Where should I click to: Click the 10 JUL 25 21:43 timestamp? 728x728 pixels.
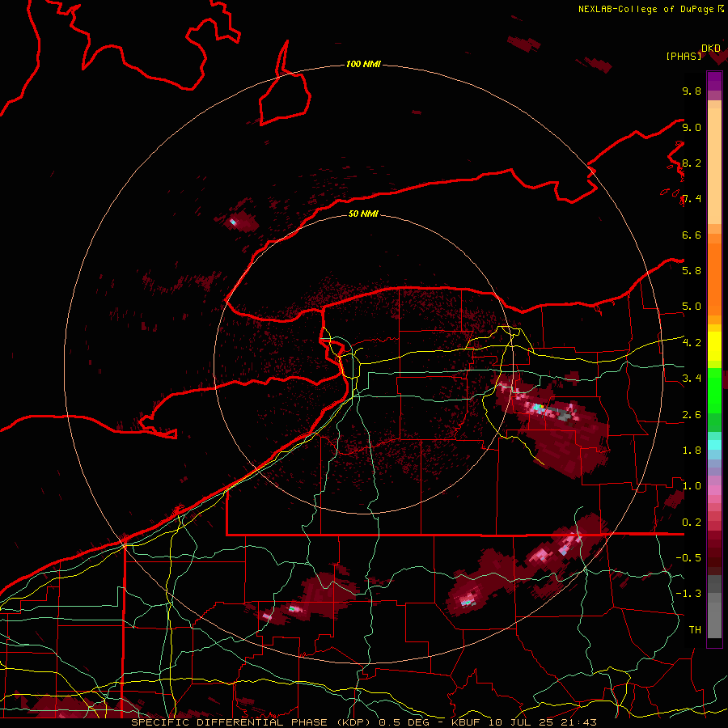click(x=542, y=722)
